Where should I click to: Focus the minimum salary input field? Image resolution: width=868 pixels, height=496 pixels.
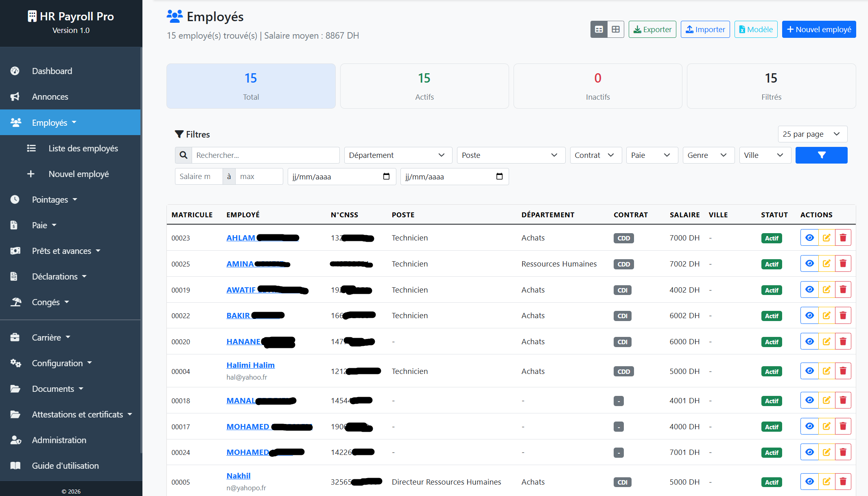(x=199, y=176)
